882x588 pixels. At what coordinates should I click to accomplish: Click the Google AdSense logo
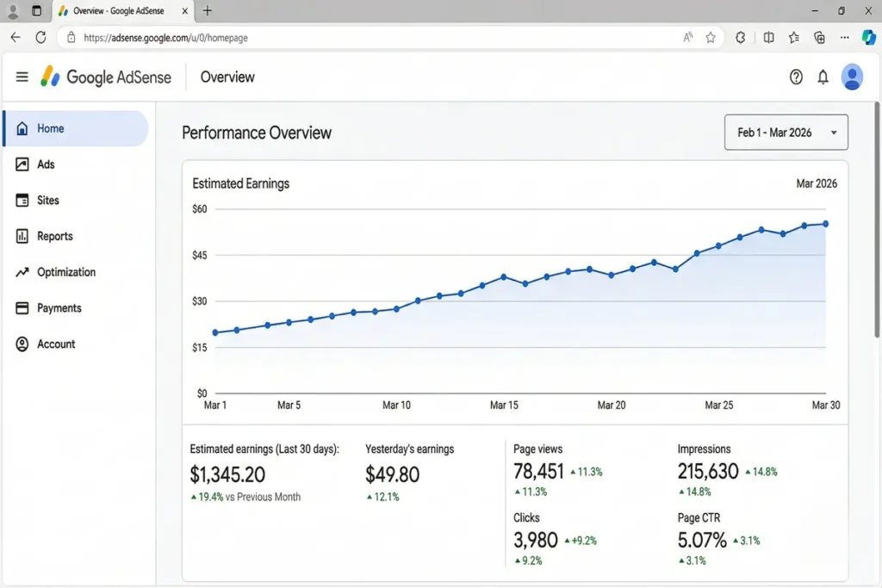[x=106, y=77]
